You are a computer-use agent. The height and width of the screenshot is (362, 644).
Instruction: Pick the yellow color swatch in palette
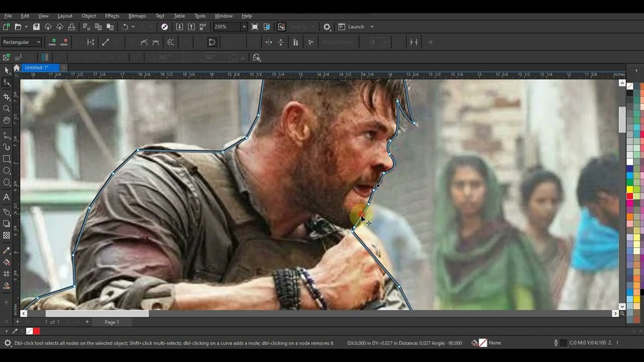[629, 189]
